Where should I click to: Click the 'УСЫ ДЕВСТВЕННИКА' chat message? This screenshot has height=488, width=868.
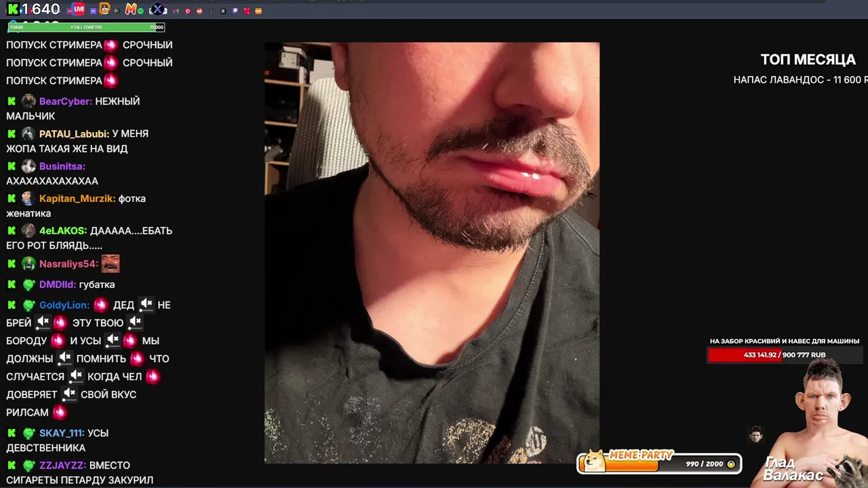(58, 441)
